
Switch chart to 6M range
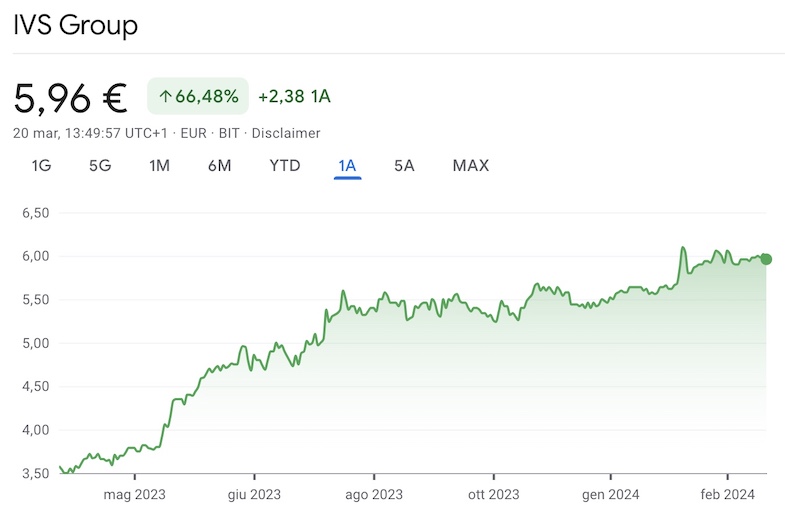219,166
